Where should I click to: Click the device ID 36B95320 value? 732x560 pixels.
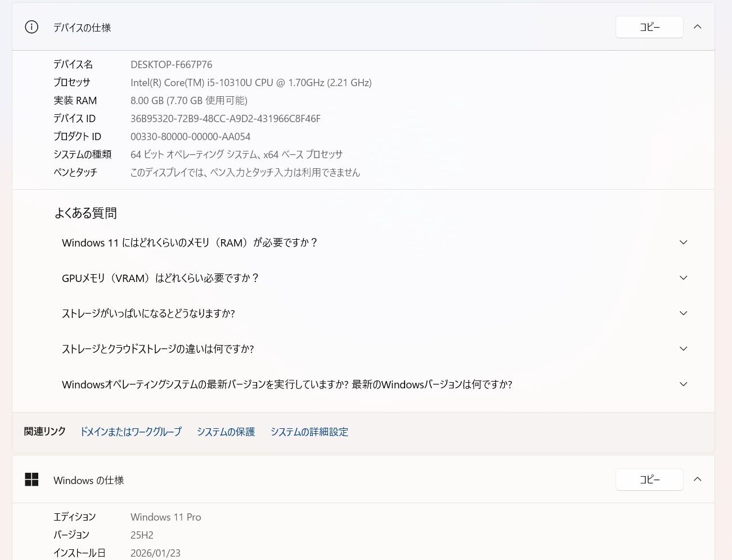pyautogui.click(x=226, y=119)
